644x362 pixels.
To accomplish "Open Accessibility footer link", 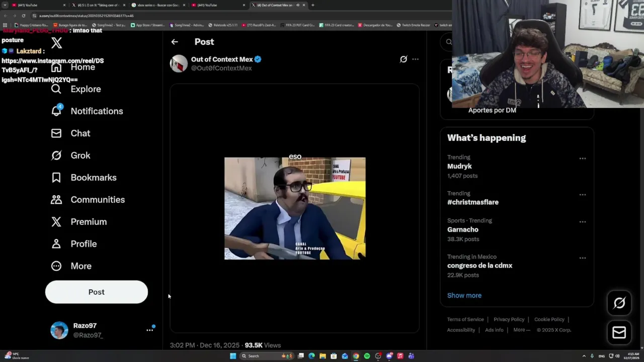I will click(461, 330).
